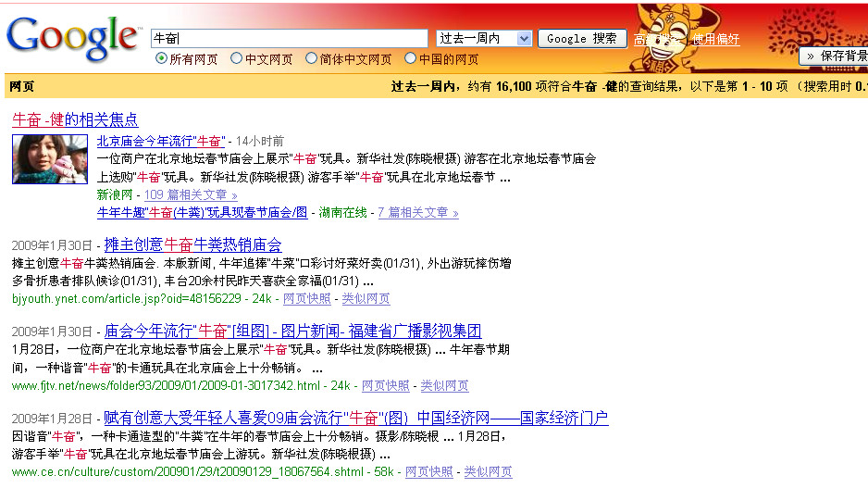Open the 庙会今年流行"牛奋"[组图] result title

292,332
